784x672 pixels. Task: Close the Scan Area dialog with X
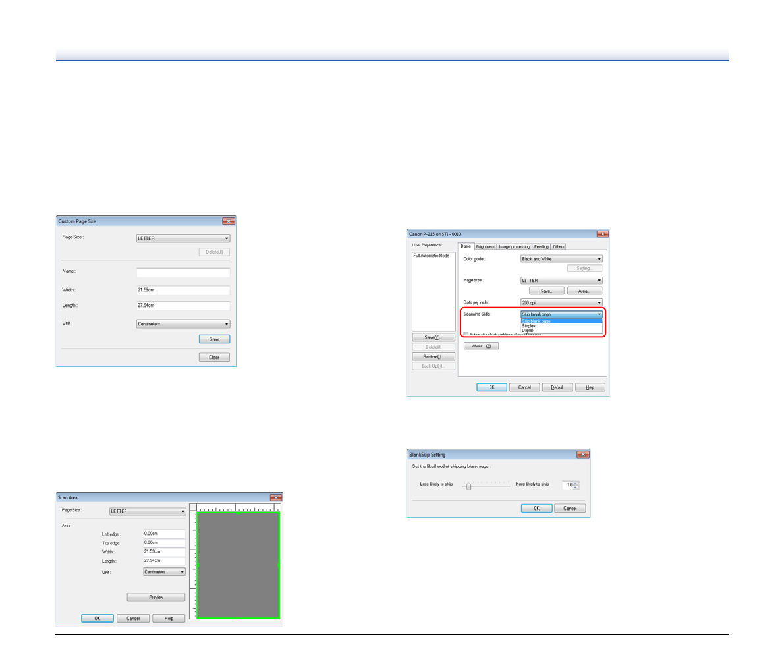coord(275,497)
